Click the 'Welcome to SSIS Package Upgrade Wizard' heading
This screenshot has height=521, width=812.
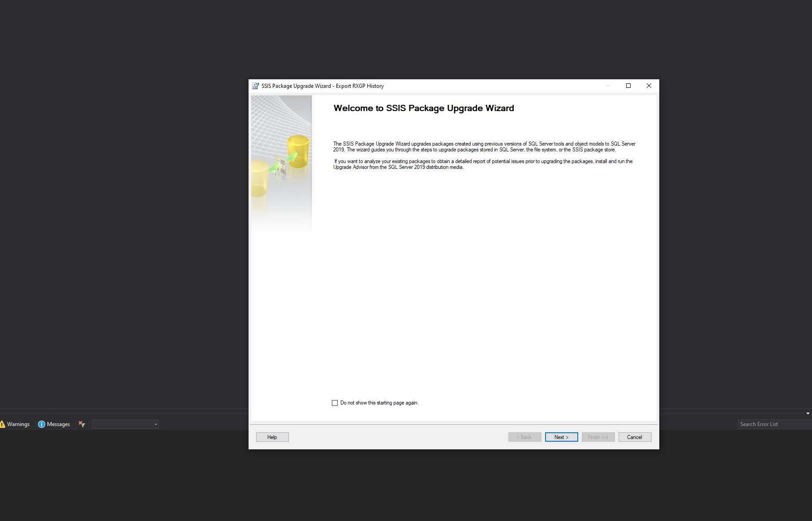(x=424, y=108)
